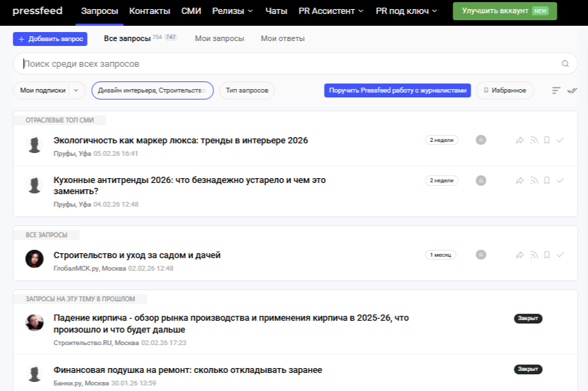Open the PR Ассистент menu
This screenshot has width=588, height=391.
[x=331, y=11]
